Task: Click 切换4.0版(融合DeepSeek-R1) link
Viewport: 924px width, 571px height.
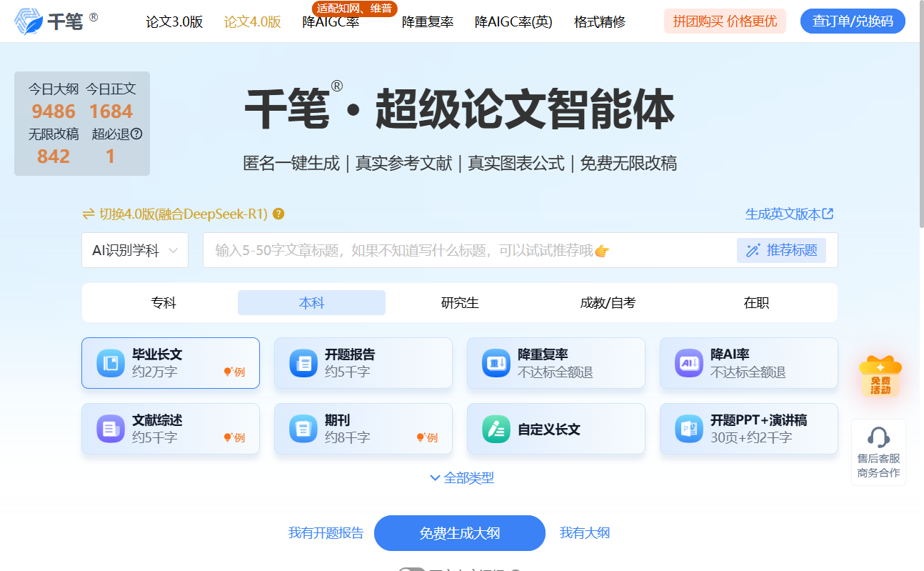Action: tap(183, 214)
